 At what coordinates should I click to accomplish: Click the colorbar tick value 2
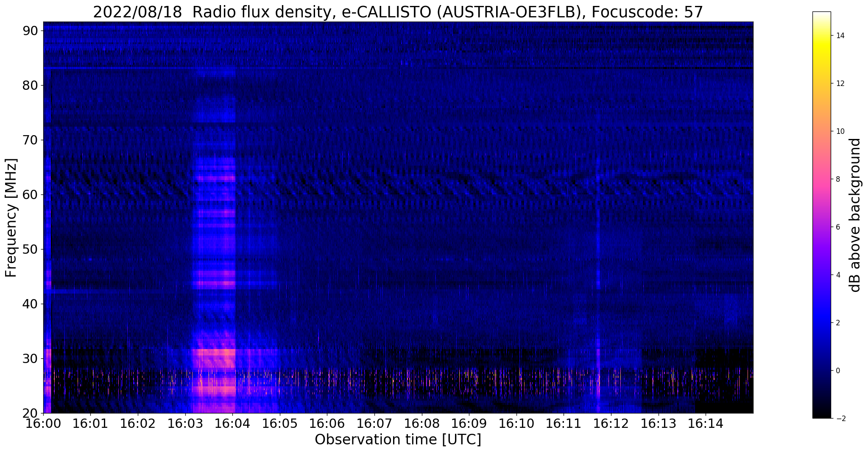click(837, 323)
